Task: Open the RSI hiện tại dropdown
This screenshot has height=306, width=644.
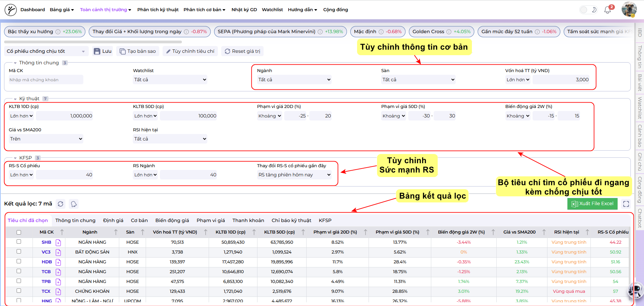Action: point(170,138)
